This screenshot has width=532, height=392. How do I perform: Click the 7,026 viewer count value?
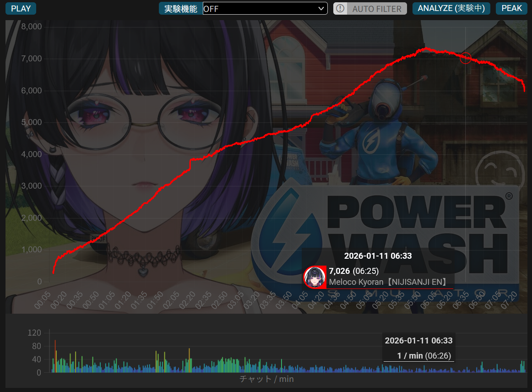339,271
